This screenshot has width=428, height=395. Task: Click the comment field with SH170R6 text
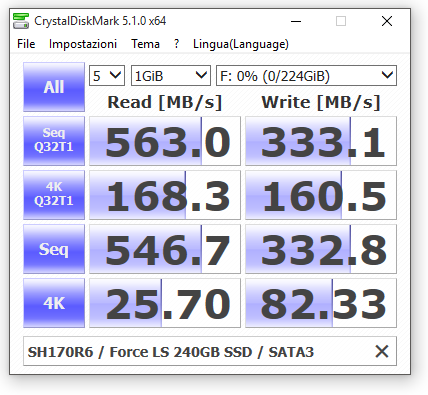pos(210,351)
